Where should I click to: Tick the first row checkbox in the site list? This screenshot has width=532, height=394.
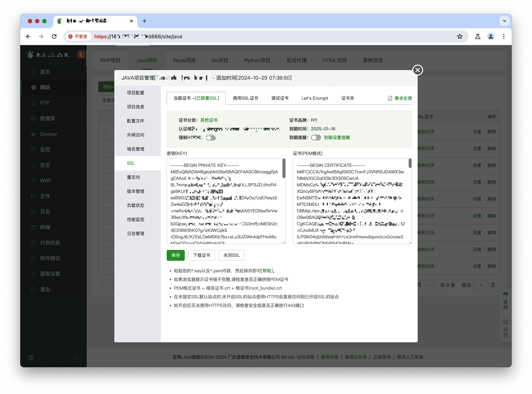click(x=105, y=132)
